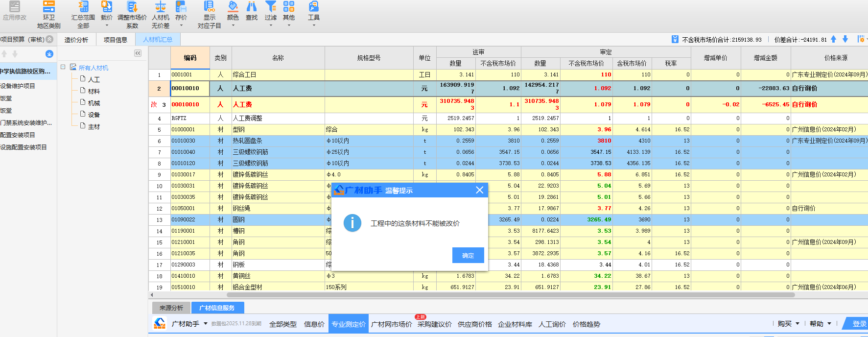Open 供应商价格 in bottom bar
868x337 pixels.
474,324
